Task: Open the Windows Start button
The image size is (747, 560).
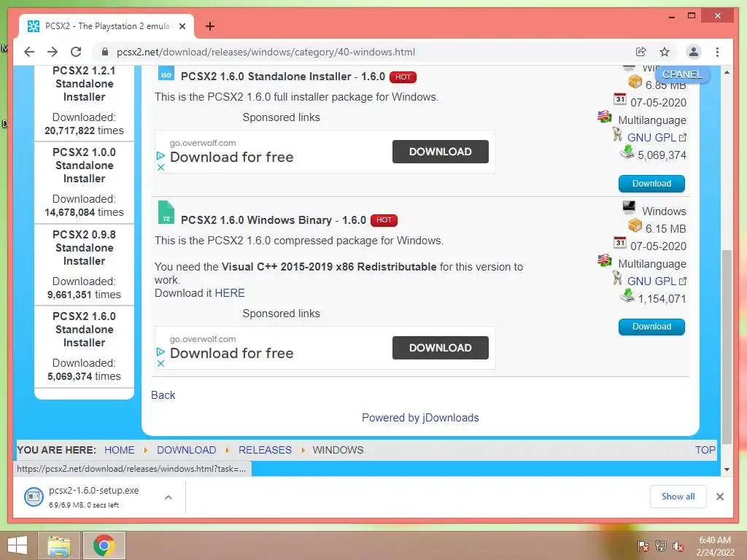Action: coord(18,545)
